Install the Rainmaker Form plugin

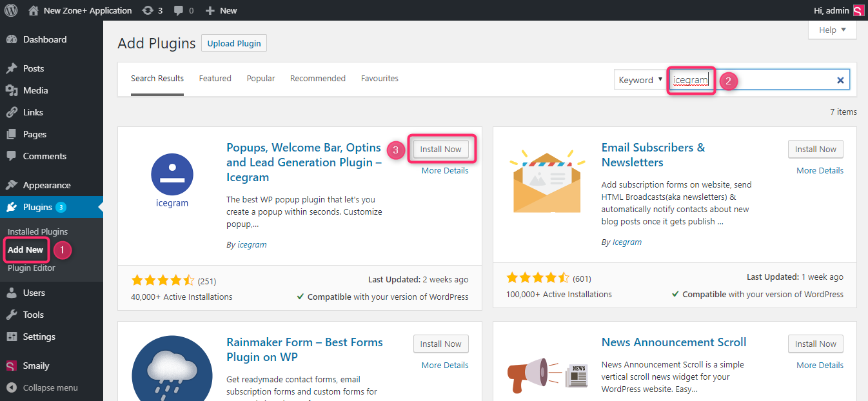tap(441, 344)
